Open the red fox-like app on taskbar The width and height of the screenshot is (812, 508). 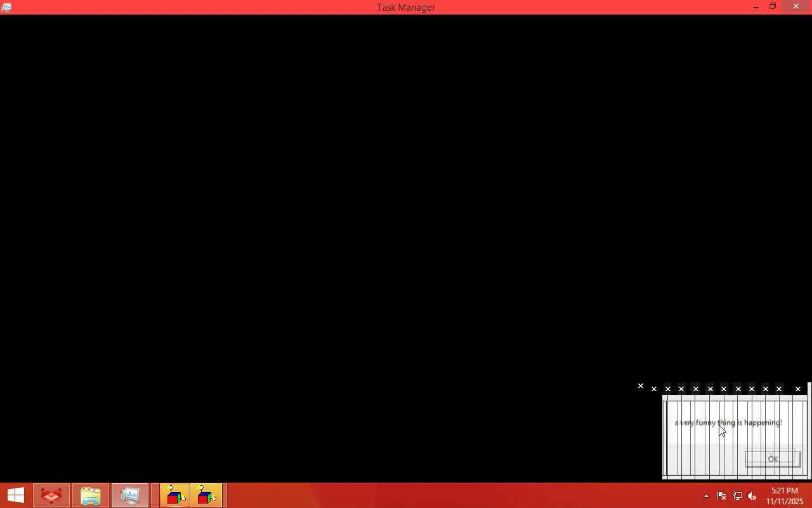[51, 495]
